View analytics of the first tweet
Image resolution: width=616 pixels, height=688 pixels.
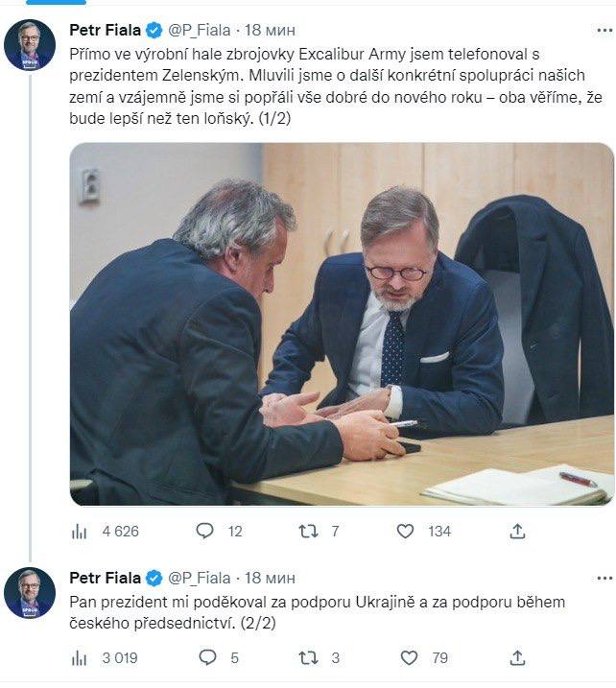(x=80, y=531)
